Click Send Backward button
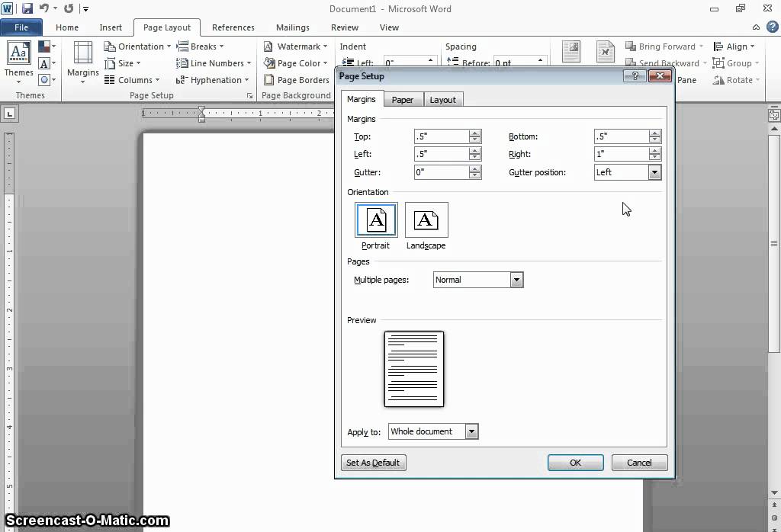Screen dimensions: 781x532 [666, 63]
